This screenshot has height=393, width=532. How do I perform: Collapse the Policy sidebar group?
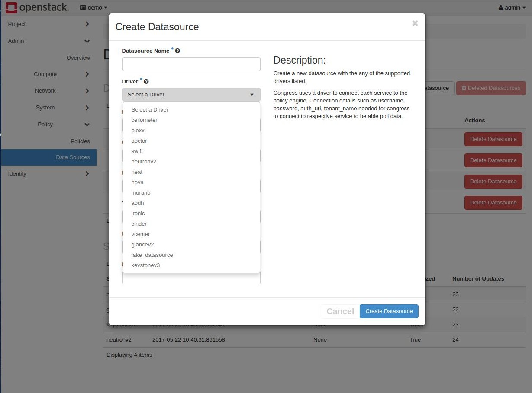48,125
